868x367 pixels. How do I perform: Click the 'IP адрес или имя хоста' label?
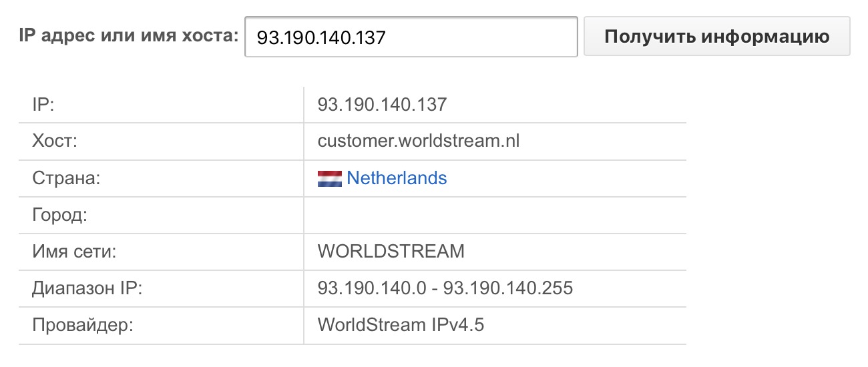pyautogui.click(x=130, y=36)
